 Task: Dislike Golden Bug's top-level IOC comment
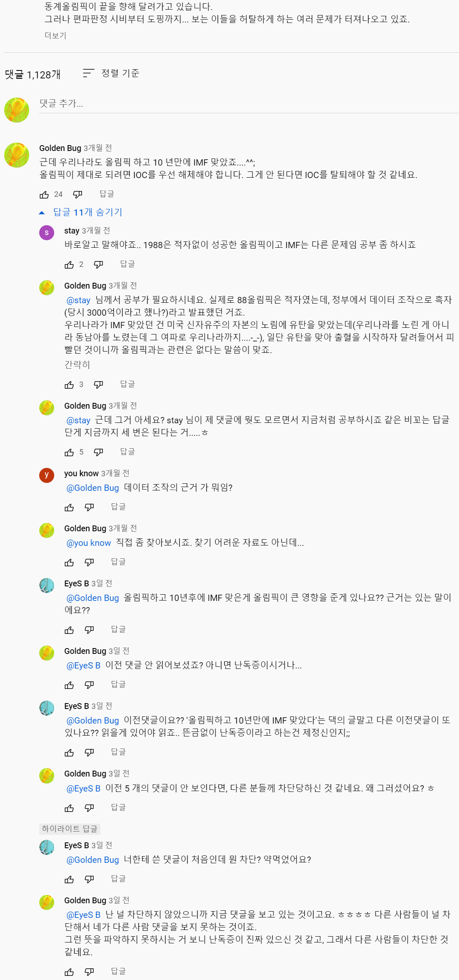click(x=78, y=195)
